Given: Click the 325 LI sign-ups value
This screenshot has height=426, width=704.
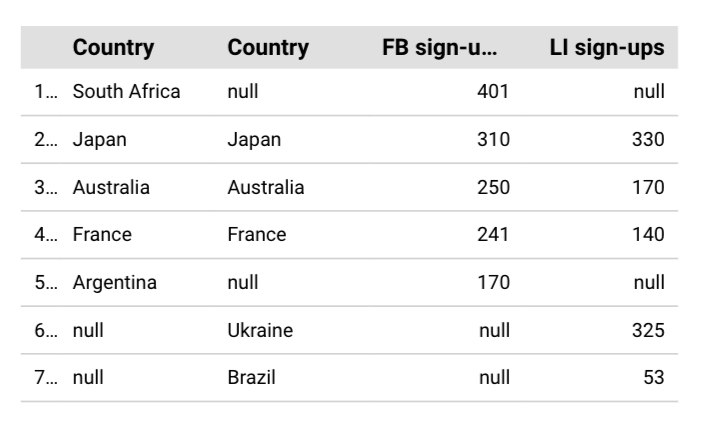Looking at the screenshot, I should pyautogui.click(x=648, y=330).
